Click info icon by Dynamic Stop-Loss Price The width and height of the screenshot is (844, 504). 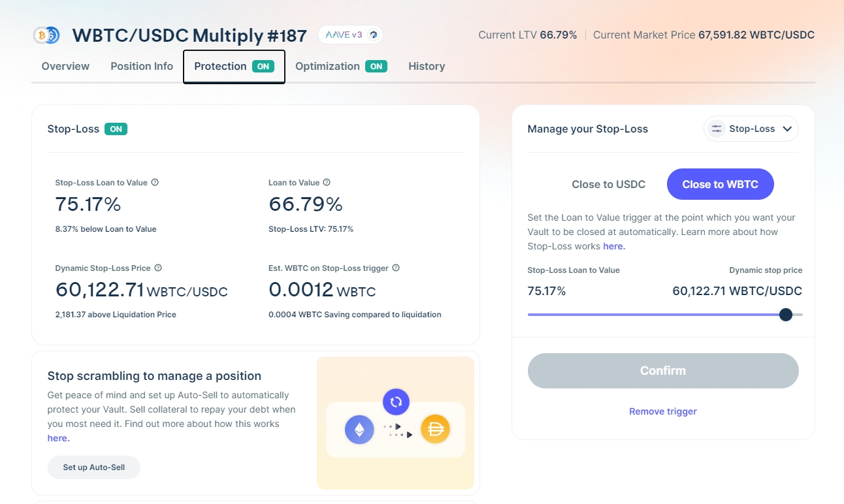click(x=158, y=268)
